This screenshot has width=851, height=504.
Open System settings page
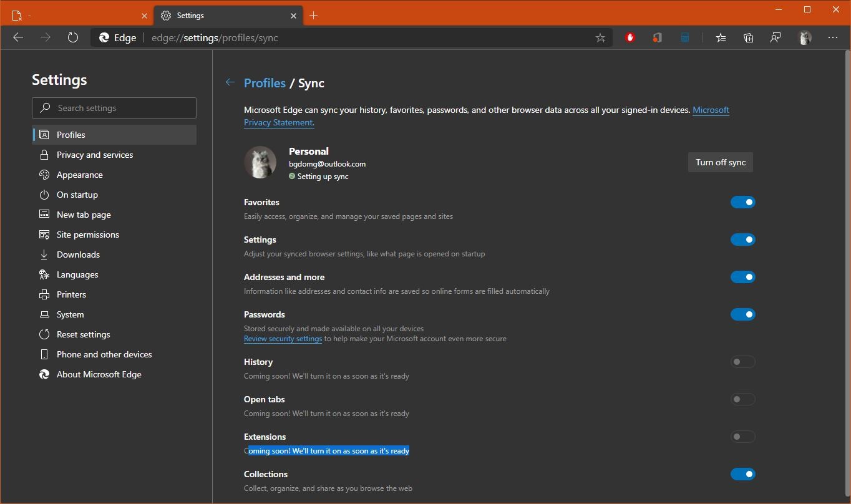pyautogui.click(x=114, y=314)
